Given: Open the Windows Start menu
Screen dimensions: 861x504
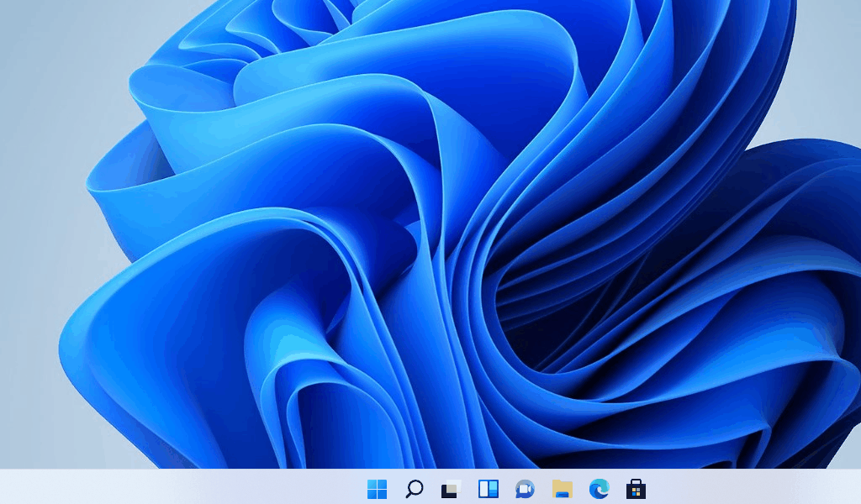Looking at the screenshot, I should pos(378,489).
